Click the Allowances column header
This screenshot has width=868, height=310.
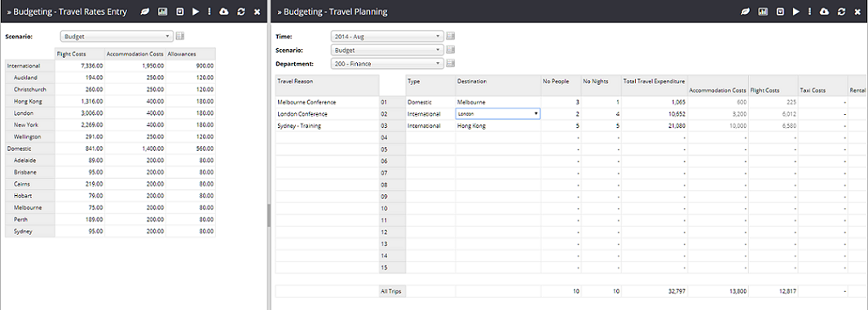pyautogui.click(x=191, y=54)
